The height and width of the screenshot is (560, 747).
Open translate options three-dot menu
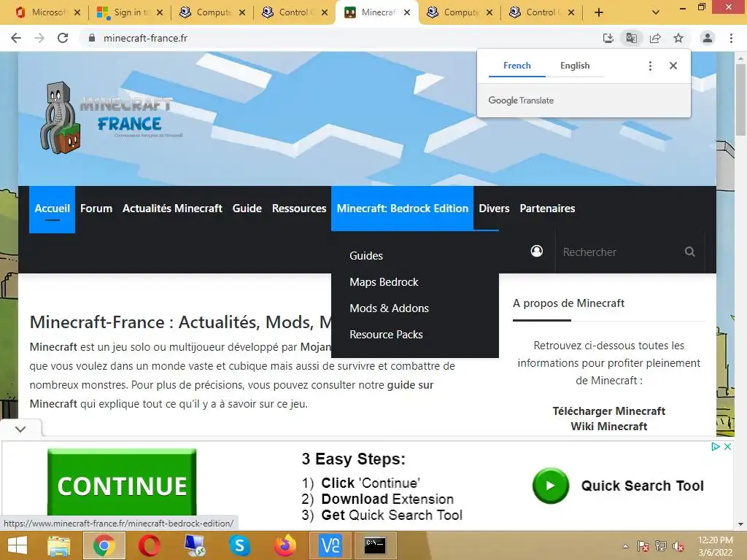coord(650,66)
